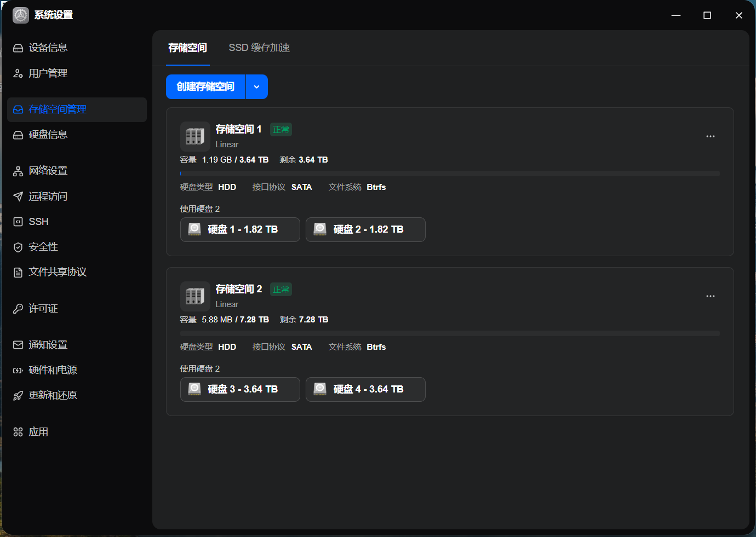Click the 剩余 7.28 TB remaining text
The width and height of the screenshot is (756, 537).
pyautogui.click(x=304, y=320)
